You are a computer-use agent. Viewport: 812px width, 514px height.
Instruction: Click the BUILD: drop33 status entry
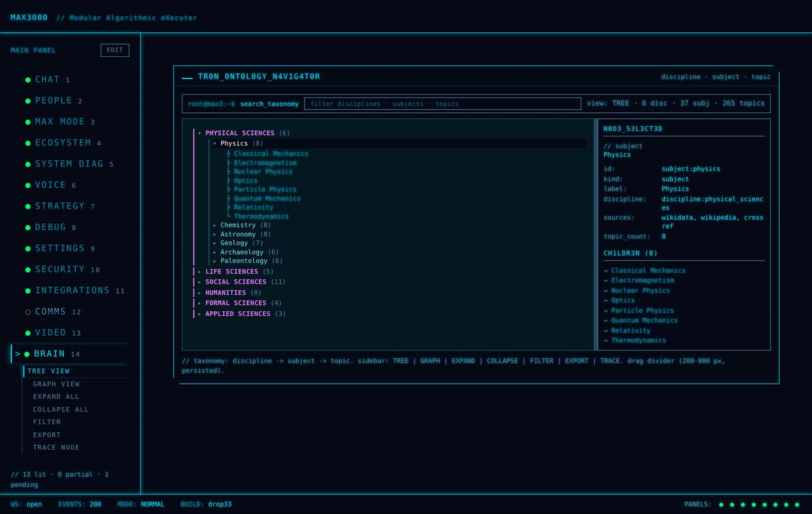coord(206,504)
